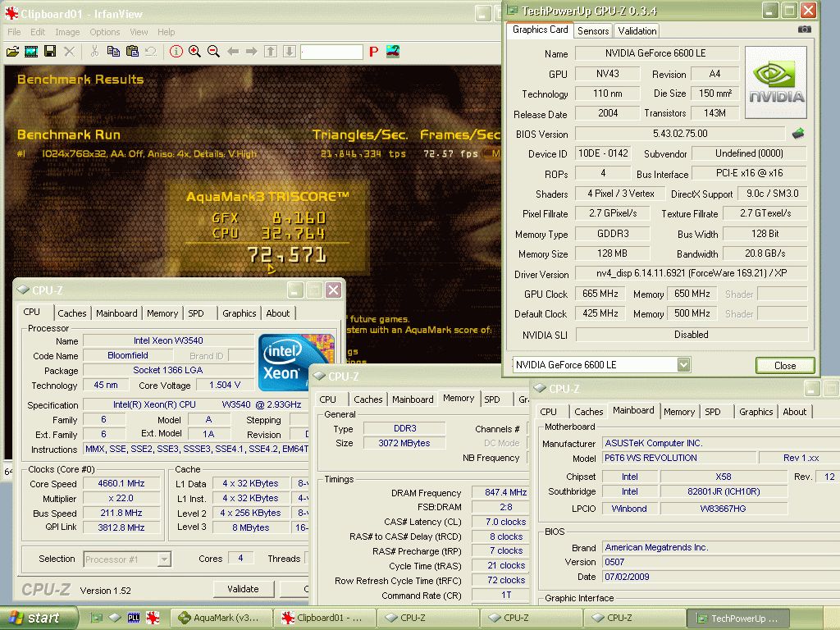840x630 pixels.
Task: Click the Validate button in CPU-Z
Action: coord(243,589)
